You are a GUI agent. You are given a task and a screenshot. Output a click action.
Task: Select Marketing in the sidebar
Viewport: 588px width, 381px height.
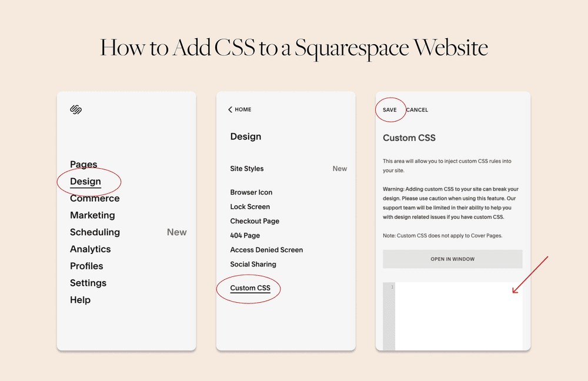92,215
